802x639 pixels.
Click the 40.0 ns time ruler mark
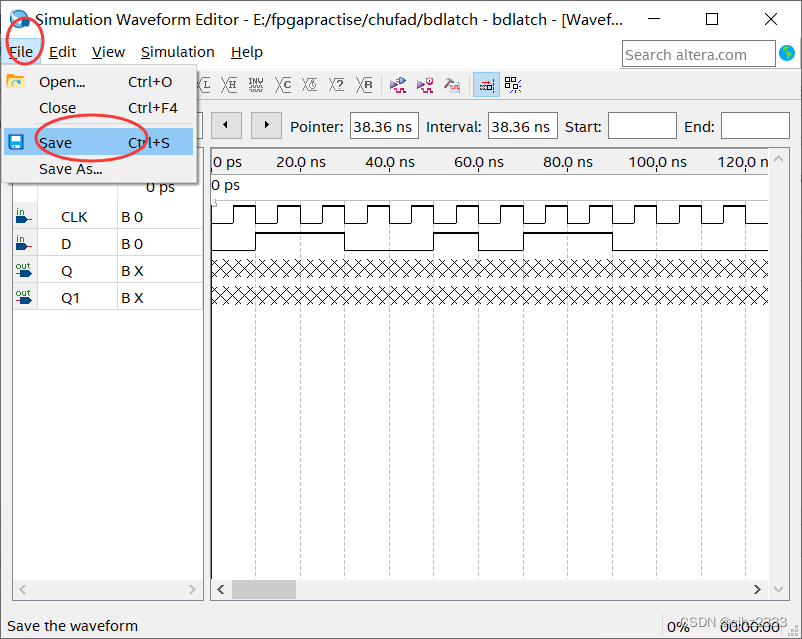click(x=390, y=162)
